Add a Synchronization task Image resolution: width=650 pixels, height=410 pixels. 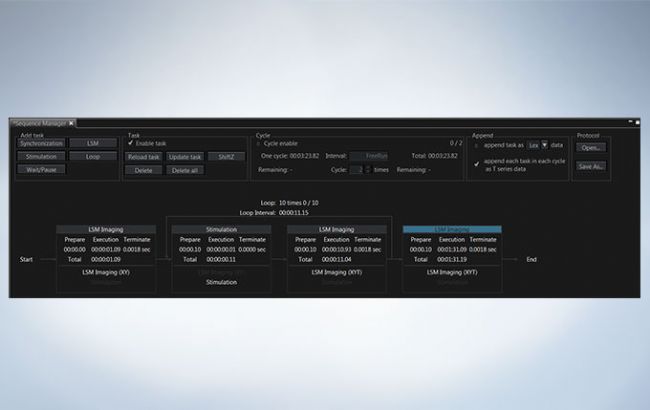coord(40,144)
